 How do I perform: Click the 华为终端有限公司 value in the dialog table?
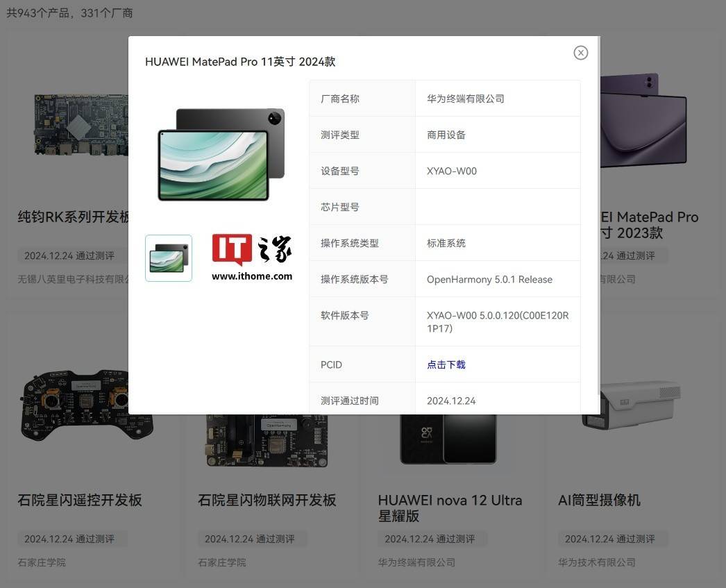(x=465, y=99)
